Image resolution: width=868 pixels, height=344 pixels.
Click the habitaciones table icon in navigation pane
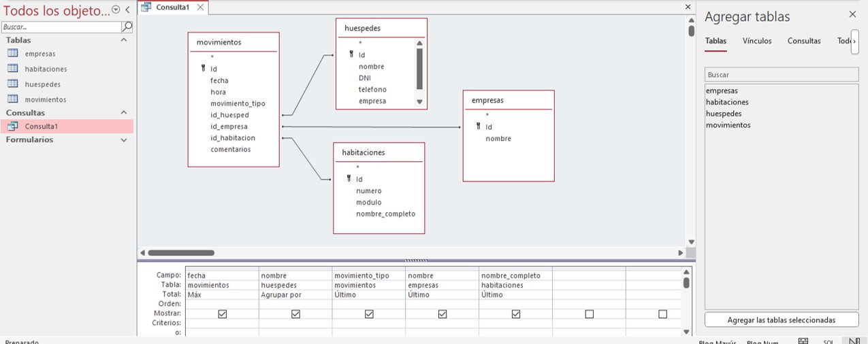click(12, 69)
